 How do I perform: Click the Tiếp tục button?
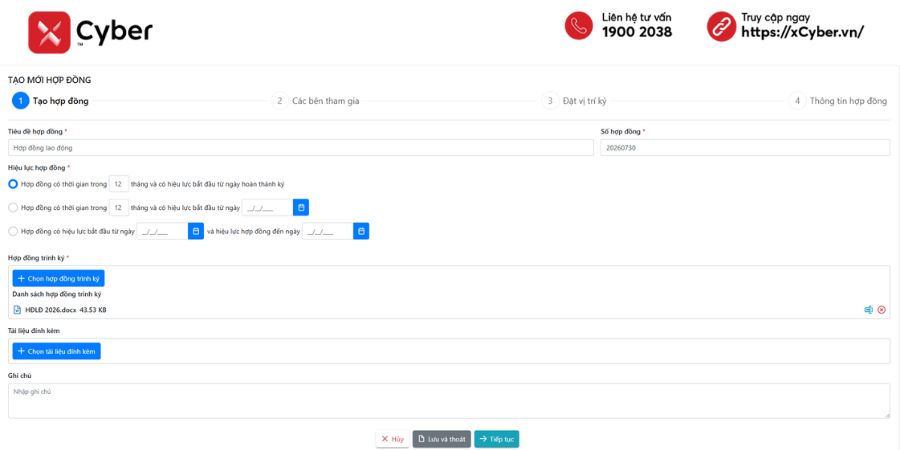click(496, 439)
